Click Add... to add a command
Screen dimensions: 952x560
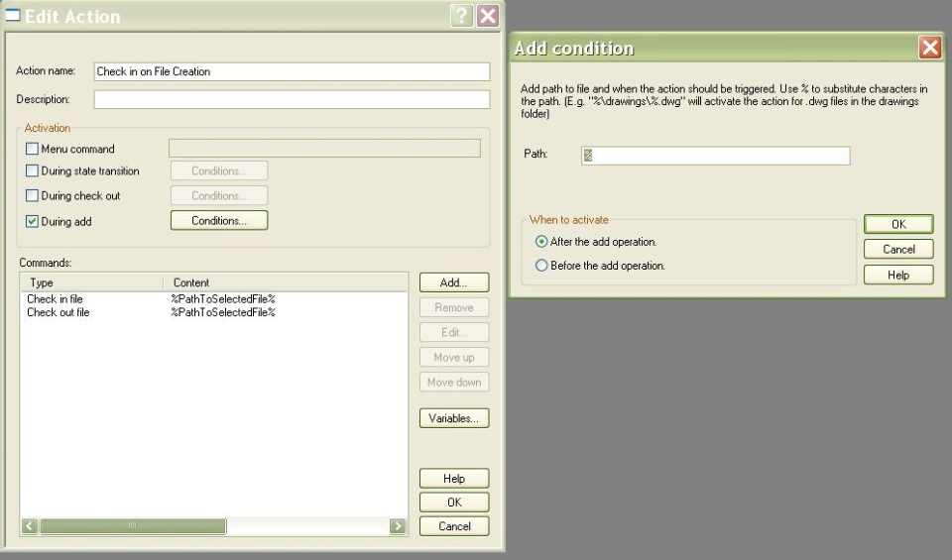[x=454, y=282]
